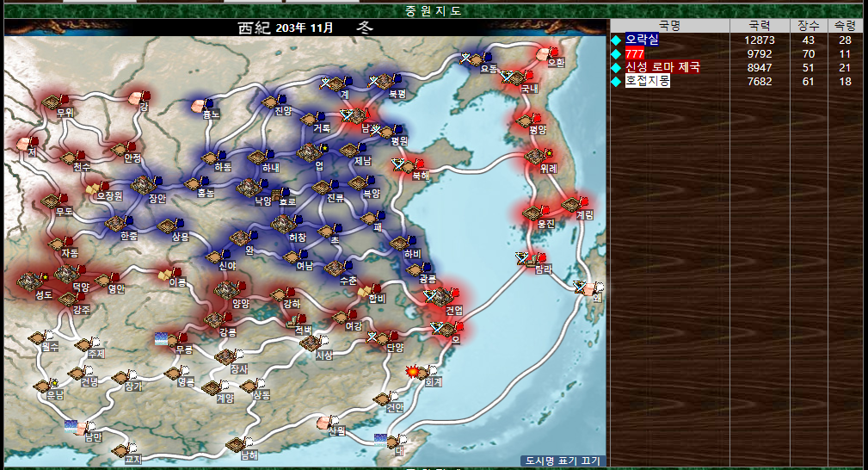868x470 pixels.
Task: Click the diamond marker beside 신성 로마 제국
Action: (616, 68)
